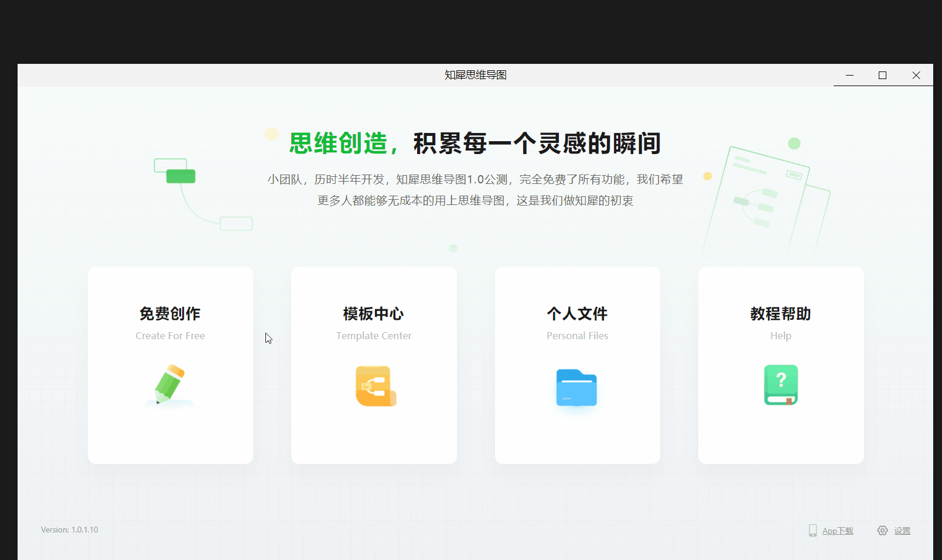Click the "Help" subtitle text

781,336
